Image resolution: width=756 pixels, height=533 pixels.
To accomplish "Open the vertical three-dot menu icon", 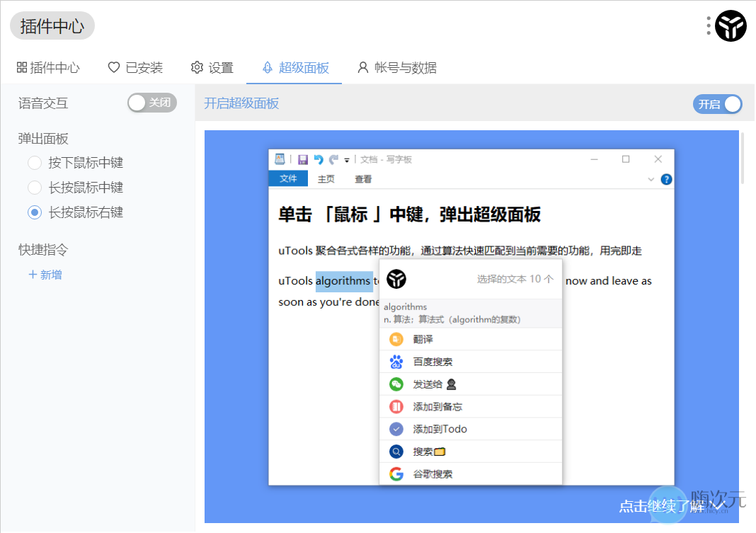I will (x=707, y=25).
